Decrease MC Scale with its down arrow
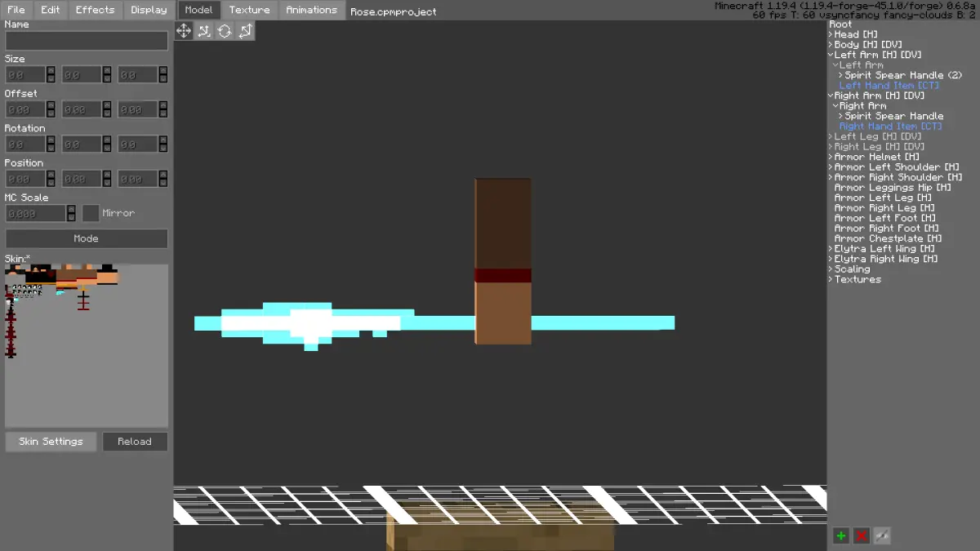This screenshot has width=980, height=551. pos(71,217)
